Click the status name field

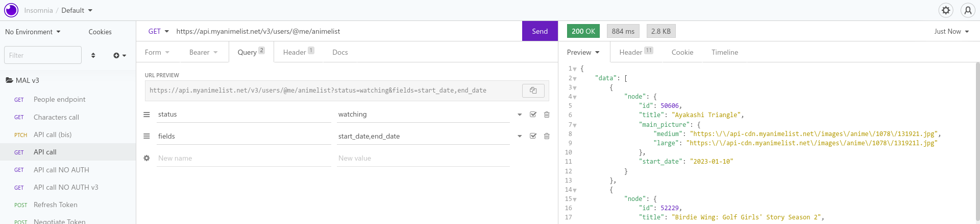244,115
